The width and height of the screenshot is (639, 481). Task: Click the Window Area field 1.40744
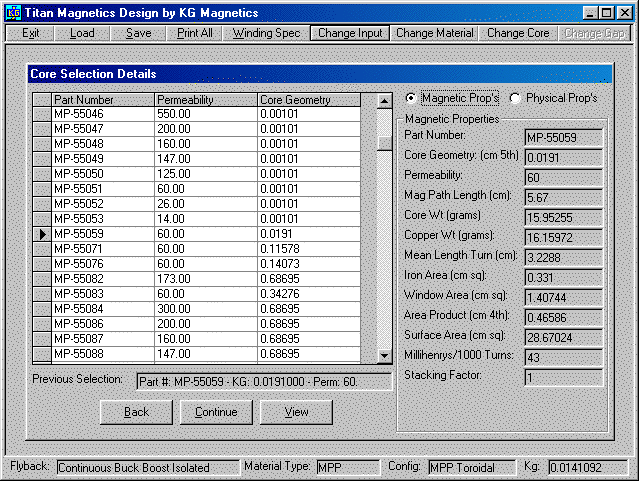[x=564, y=298]
